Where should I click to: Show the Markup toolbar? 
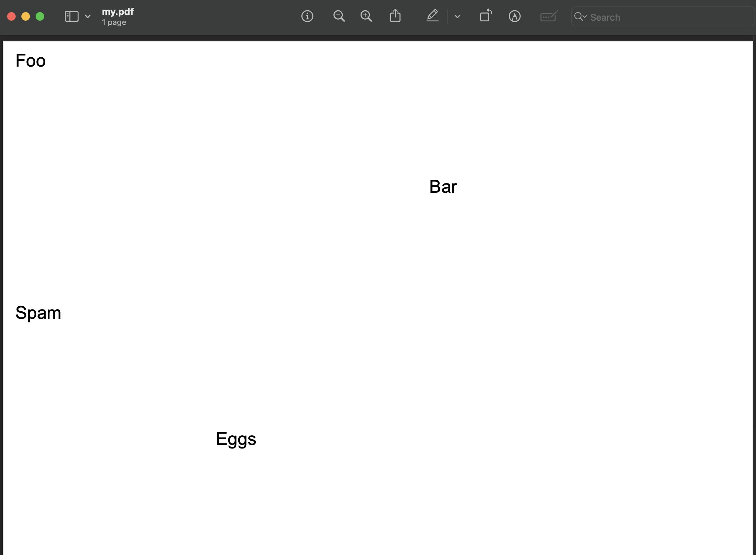pos(514,16)
